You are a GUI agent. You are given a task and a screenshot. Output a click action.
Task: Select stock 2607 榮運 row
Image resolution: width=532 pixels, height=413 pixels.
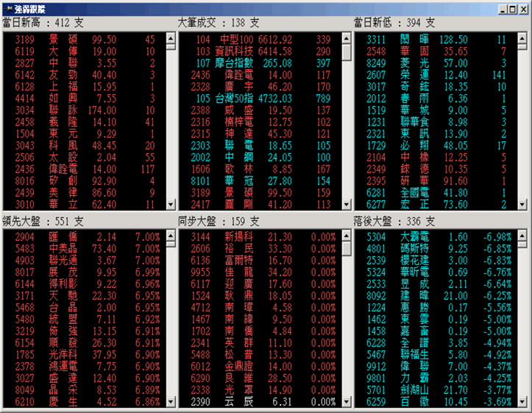[x=436, y=74]
